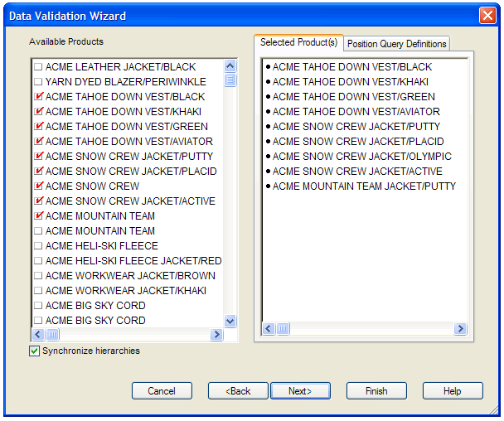Select ACME SNOW CREW JACKET/PUTTY in selected list
Screen dimensions: 504x421
coord(356,126)
